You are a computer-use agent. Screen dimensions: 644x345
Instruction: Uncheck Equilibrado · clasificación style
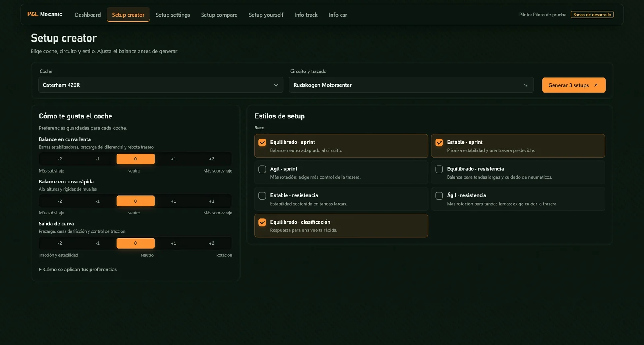pyautogui.click(x=262, y=222)
